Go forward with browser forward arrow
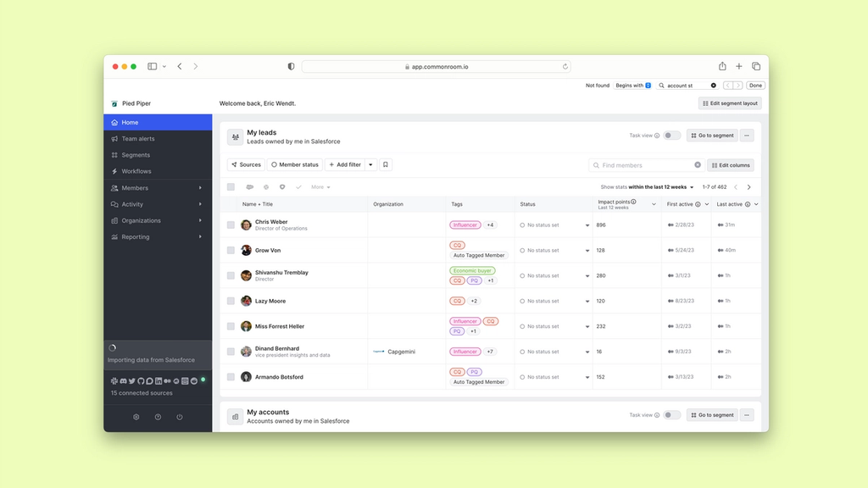 [196, 66]
